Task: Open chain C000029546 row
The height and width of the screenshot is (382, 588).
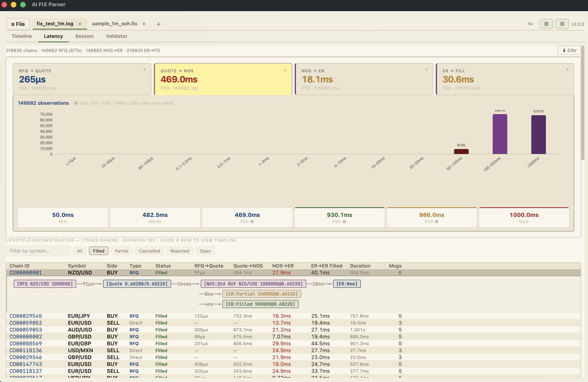Action: (x=293, y=357)
